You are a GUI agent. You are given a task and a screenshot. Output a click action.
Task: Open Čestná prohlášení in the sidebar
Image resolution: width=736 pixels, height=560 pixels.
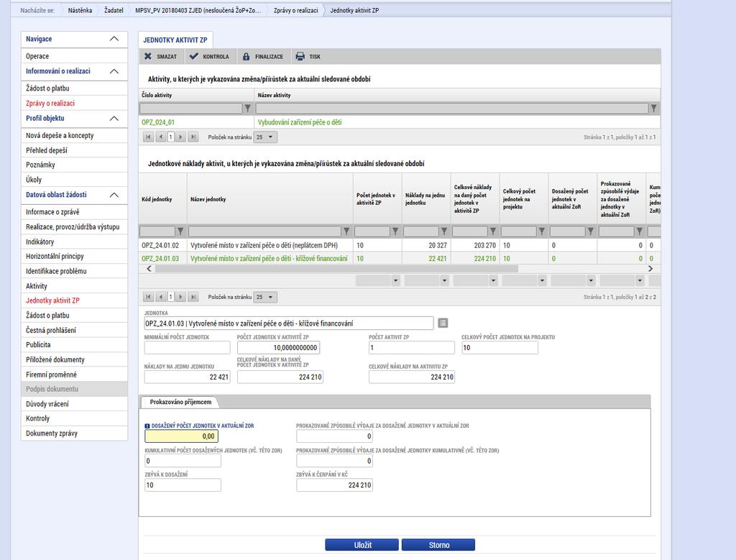pos(74,330)
